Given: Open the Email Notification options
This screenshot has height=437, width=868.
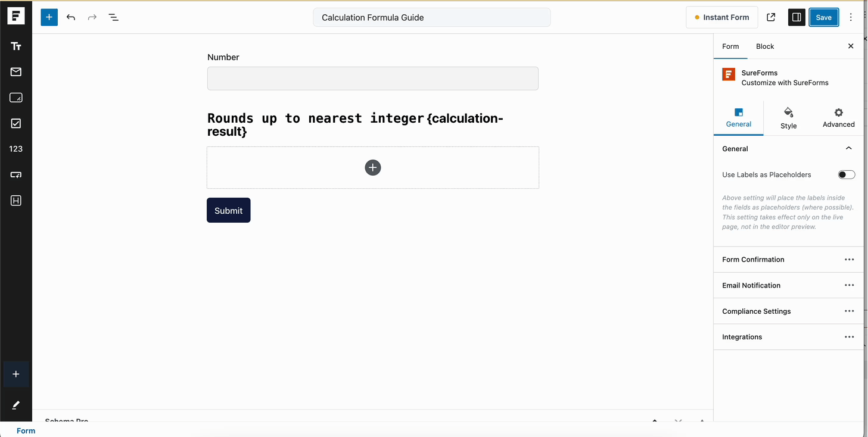Looking at the screenshot, I should [849, 285].
